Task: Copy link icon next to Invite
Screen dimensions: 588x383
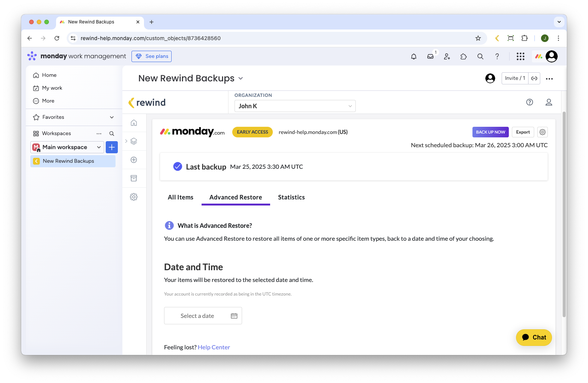Action: [534, 78]
